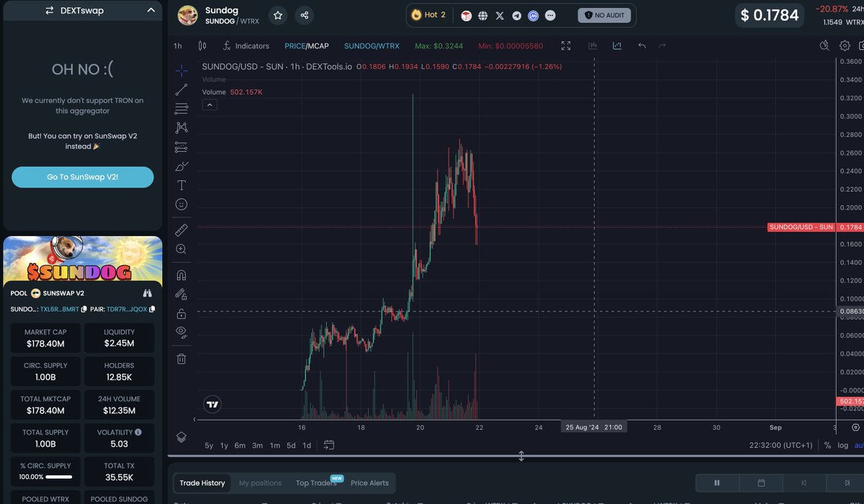Open timezone menu 22:32:00 (UTC+1)

click(x=780, y=445)
